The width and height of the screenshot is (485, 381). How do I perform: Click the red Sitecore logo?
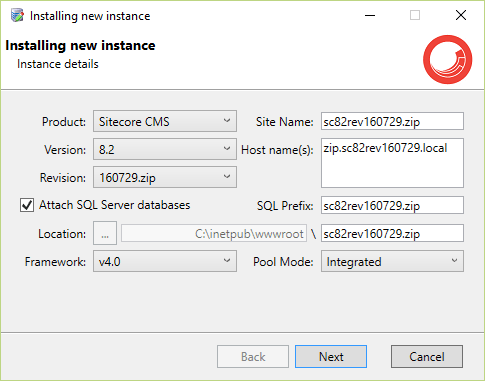pyautogui.click(x=447, y=59)
